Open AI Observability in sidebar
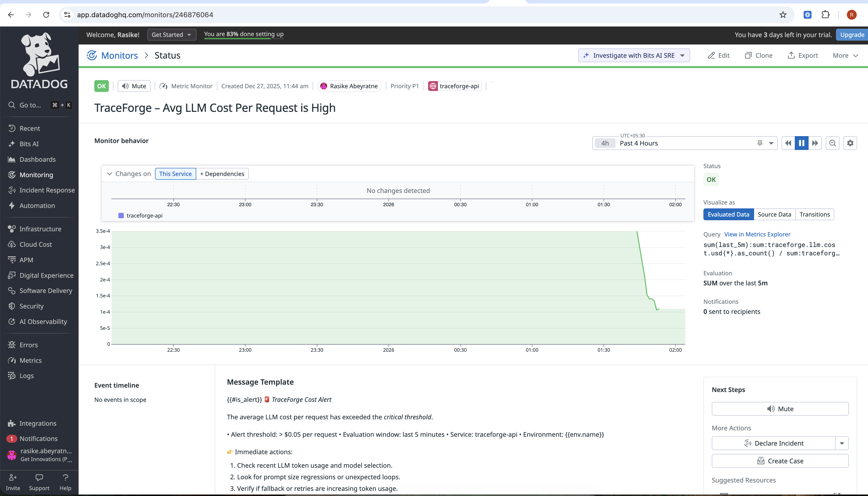This screenshot has height=496, width=868. (x=43, y=321)
